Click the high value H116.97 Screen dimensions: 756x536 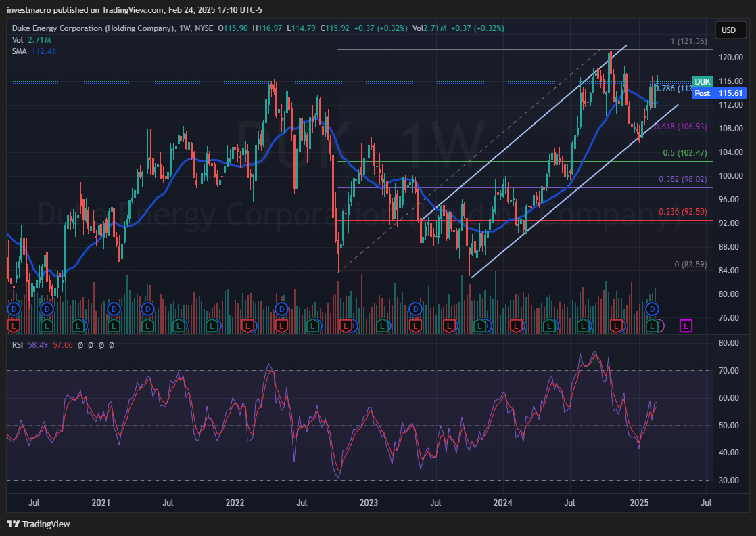268,28
